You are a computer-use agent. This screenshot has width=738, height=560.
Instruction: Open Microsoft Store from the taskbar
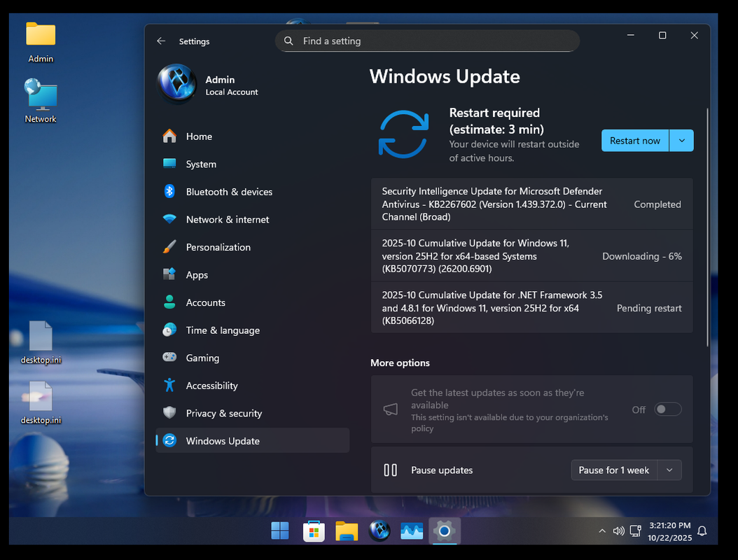[x=314, y=531]
